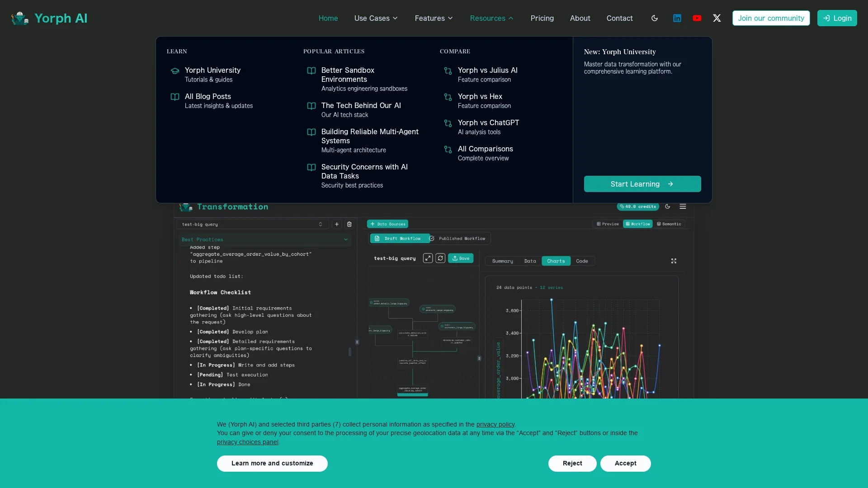Click book icon beside Better Sandbox Environments

pyautogui.click(x=311, y=71)
